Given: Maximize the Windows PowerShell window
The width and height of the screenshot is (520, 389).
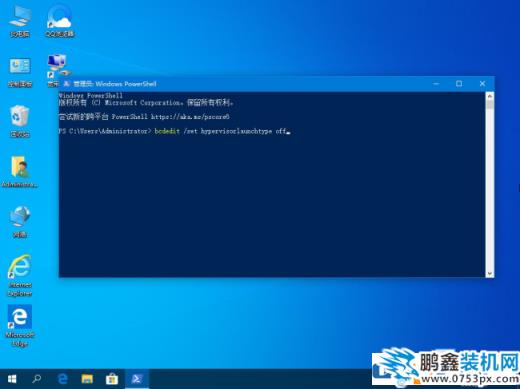Looking at the screenshot, I should (459, 84).
